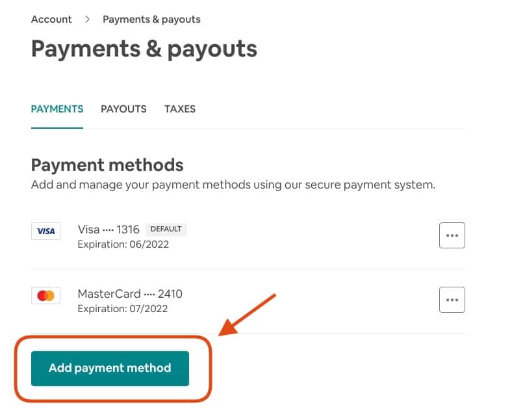Select the MasterCard 2410 payment method row
525x420 pixels.
(x=130, y=294)
